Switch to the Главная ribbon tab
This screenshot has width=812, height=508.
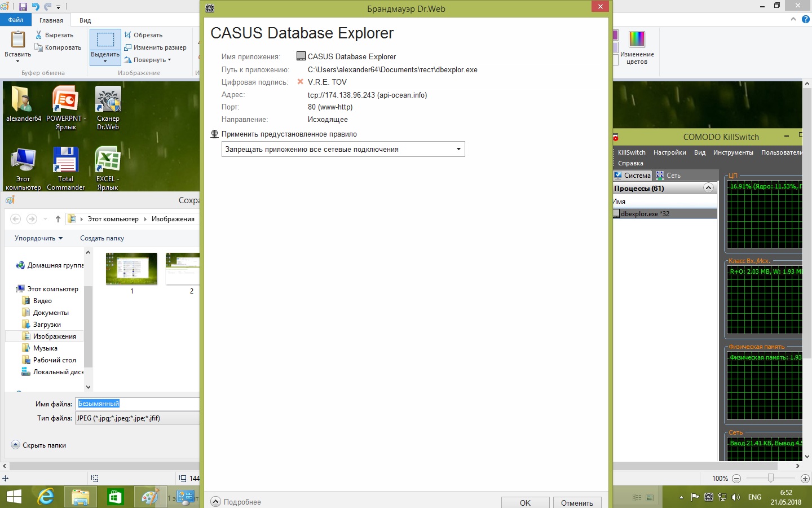[x=51, y=20]
